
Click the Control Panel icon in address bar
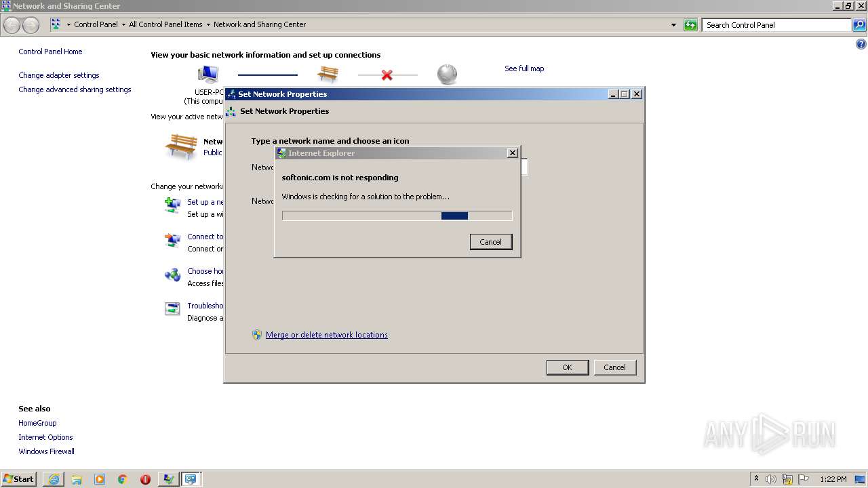[x=56, y=24]
